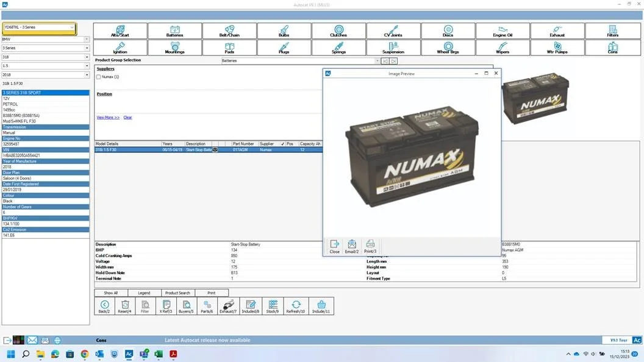644x362 pixels.
Task: Expand the registration YD68TXL dropdown
Action: 72,27
